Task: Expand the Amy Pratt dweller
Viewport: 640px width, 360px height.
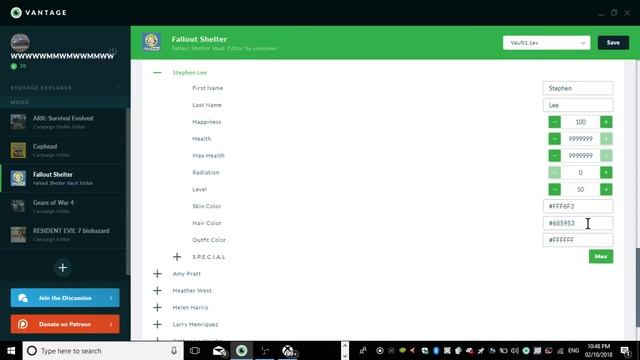Action: point(158,274)
